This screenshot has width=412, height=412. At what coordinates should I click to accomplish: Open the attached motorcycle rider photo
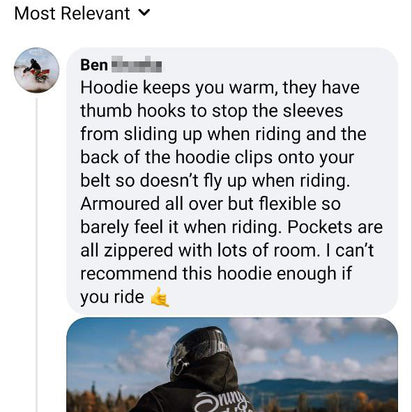tap(232, 365)
